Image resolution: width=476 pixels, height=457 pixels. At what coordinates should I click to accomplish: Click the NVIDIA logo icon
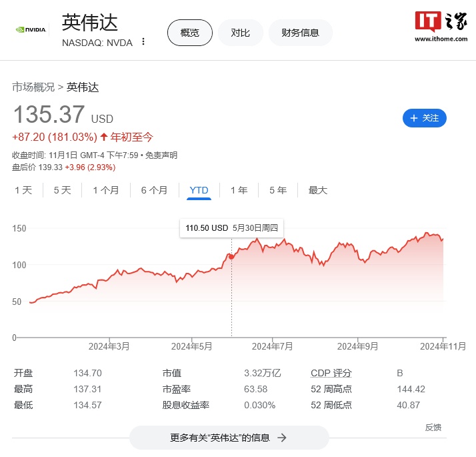pos(31,30)
